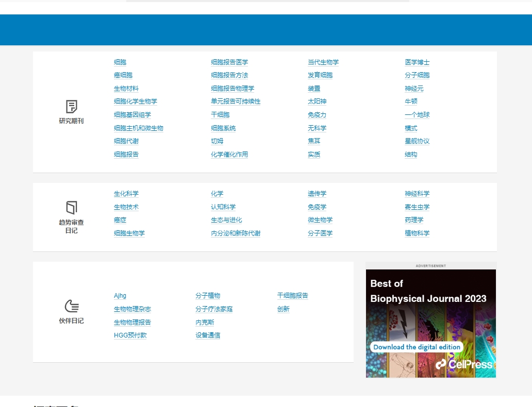532x407 pixels.
Task: Open the 无科学 link
Action: click(x=317, y=128)
